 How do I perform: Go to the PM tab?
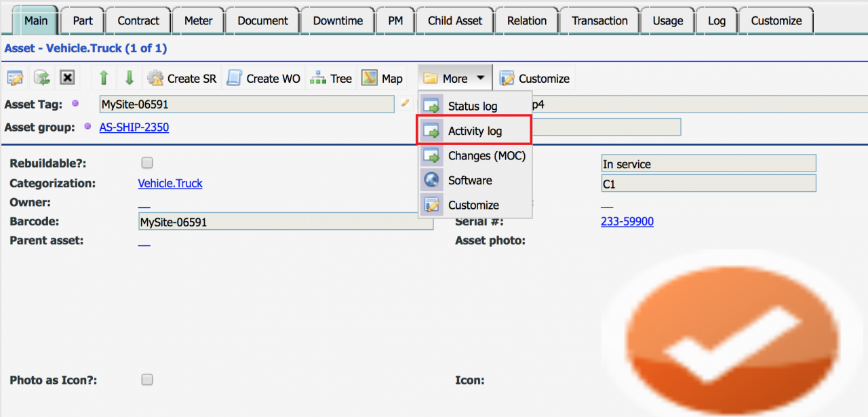pos(395,20)
